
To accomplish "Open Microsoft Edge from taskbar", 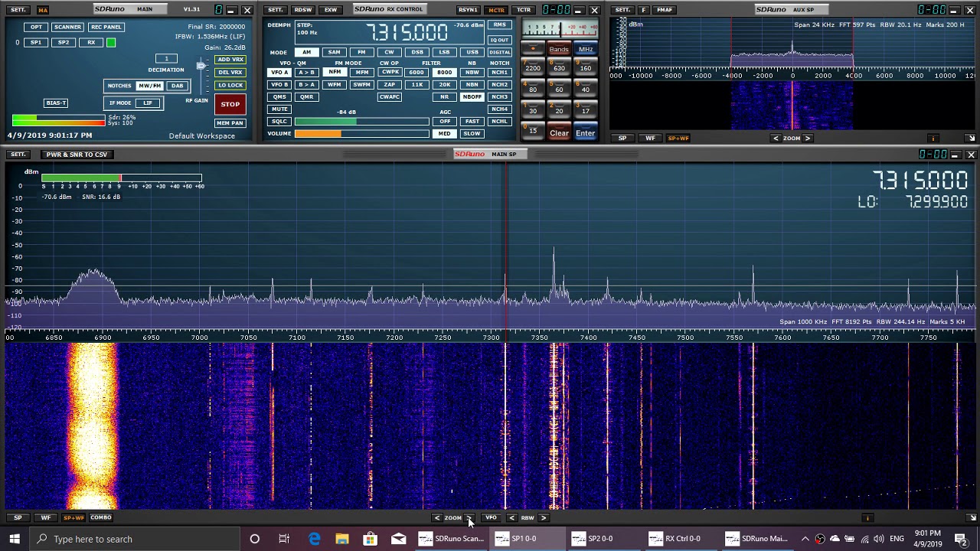I will click(314, 539).
